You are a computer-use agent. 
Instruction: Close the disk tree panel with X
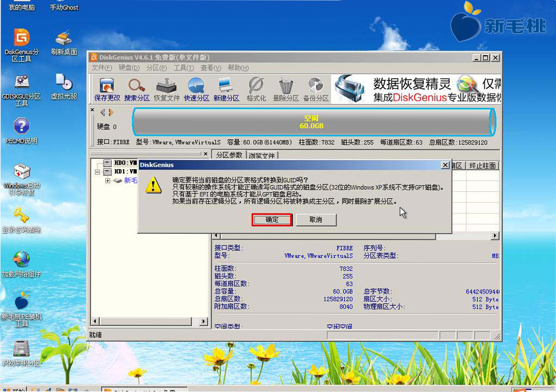click(206, 154)
